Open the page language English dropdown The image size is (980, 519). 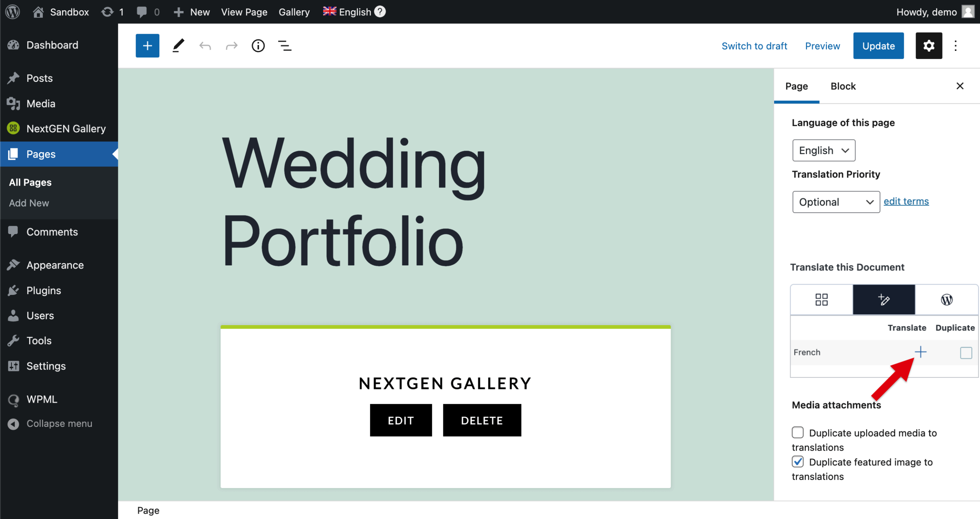click(823, 150)
